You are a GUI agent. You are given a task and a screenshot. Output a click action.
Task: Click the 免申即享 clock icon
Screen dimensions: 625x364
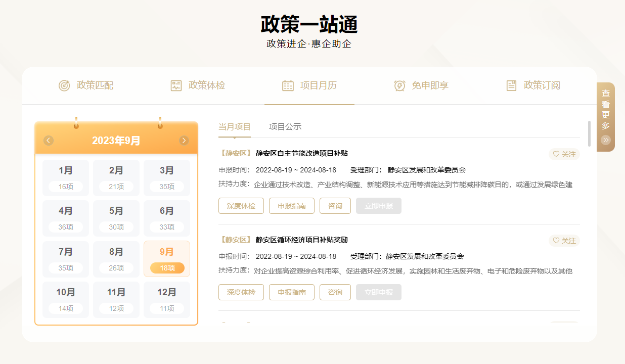pos(399,85)
